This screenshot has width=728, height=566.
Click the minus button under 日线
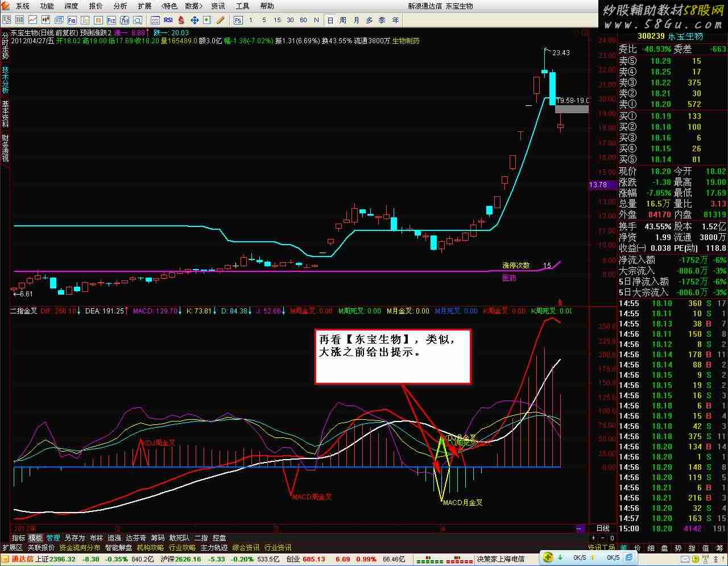pyautogui.click(x=603, y=538)
